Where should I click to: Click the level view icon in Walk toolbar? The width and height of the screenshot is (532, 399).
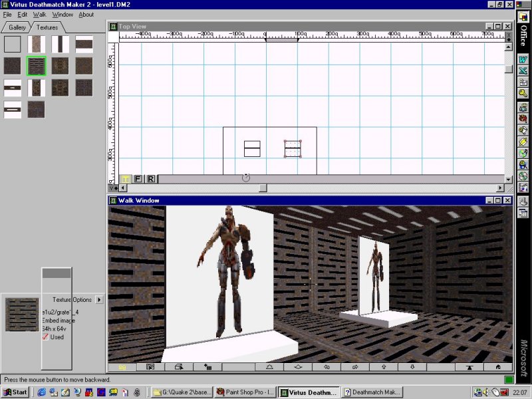pos(469,367)
